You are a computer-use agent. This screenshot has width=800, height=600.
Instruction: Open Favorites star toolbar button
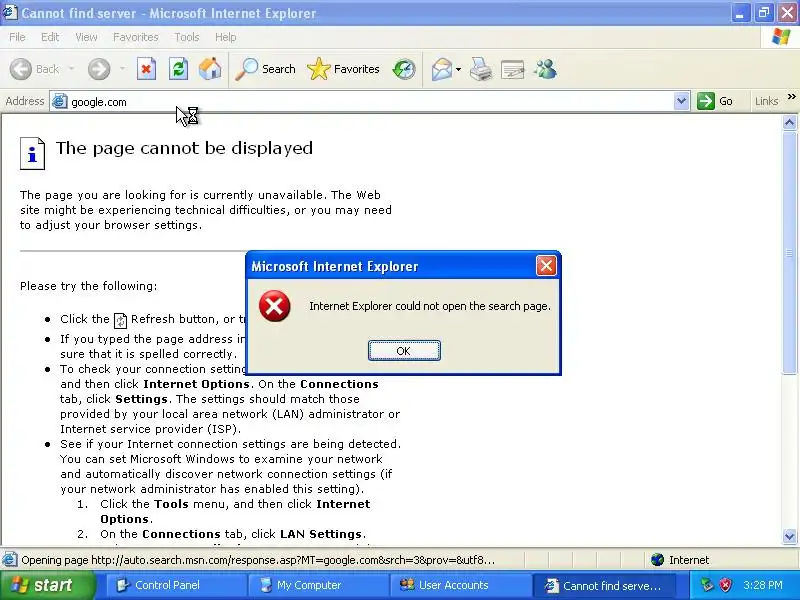coord(343,69)
